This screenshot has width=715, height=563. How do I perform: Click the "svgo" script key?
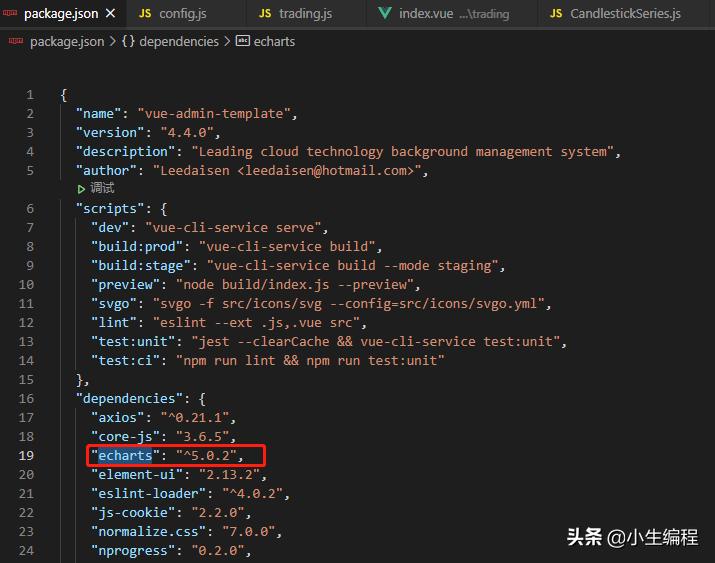click(114, 304)
